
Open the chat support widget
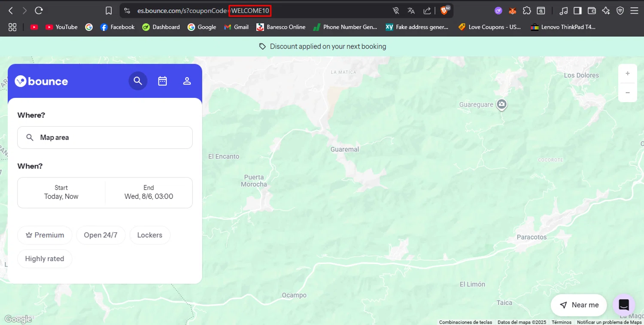pos(624,305)
